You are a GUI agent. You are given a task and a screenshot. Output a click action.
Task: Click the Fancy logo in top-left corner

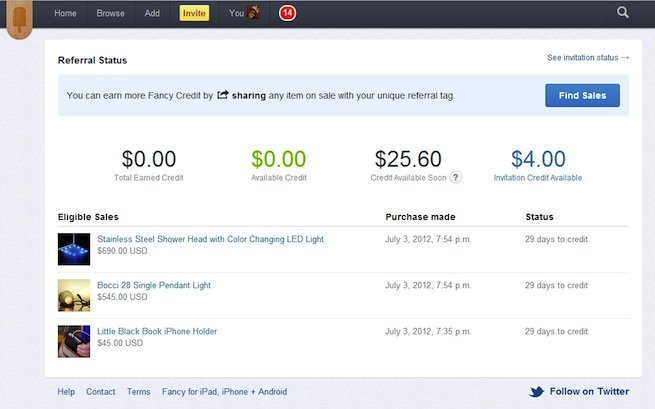[x=19, y=21]
